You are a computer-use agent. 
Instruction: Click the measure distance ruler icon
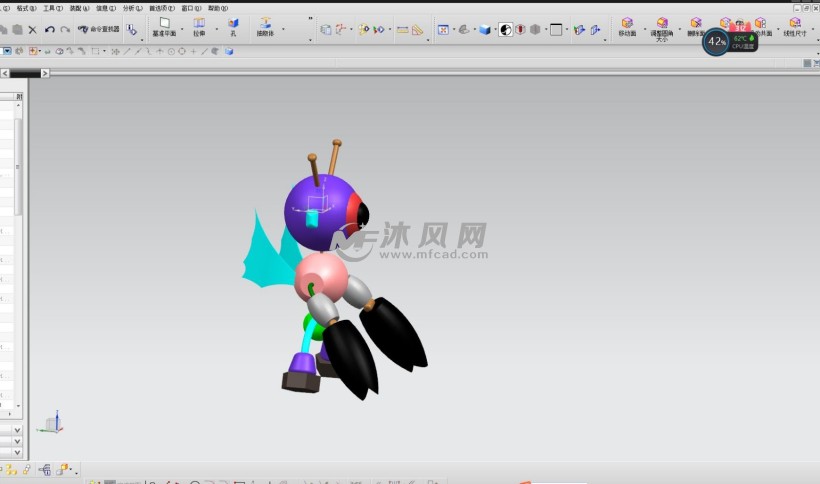tap(402, 30)
